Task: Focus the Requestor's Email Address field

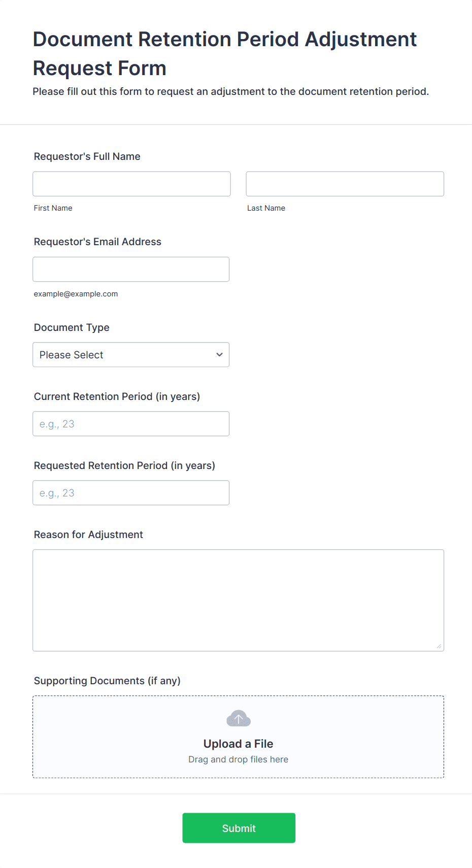Action: coord(131,269)
